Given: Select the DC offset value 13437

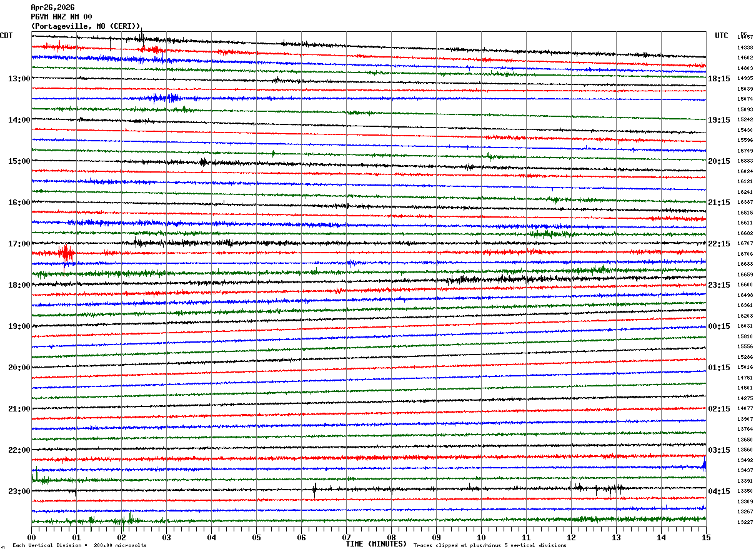Looking at the screenshot, I should (x=745, y=471).
